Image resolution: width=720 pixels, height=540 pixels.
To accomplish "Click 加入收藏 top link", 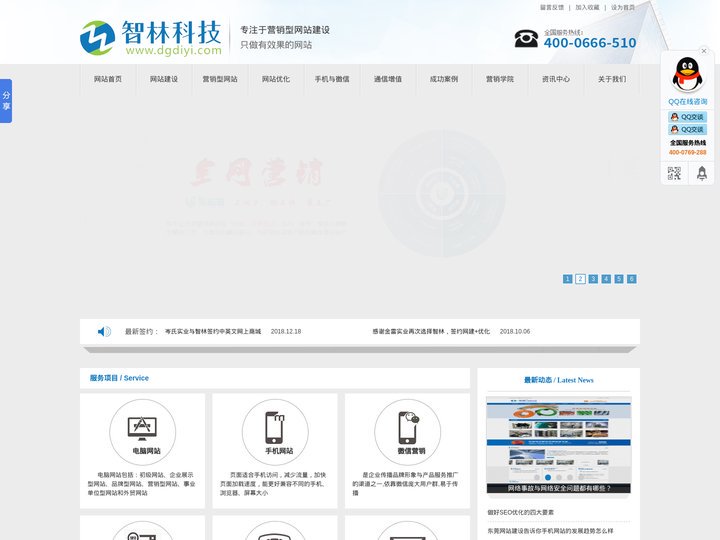I will [587, 7].
